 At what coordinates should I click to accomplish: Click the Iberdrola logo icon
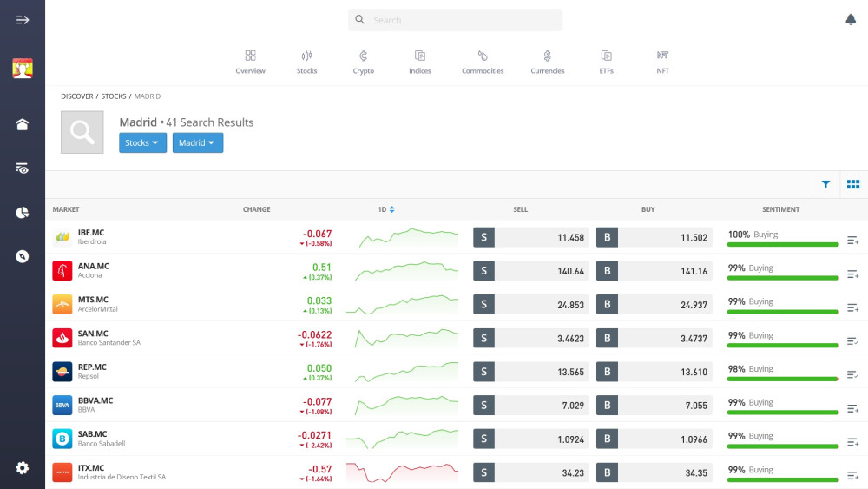click(62, 237)
